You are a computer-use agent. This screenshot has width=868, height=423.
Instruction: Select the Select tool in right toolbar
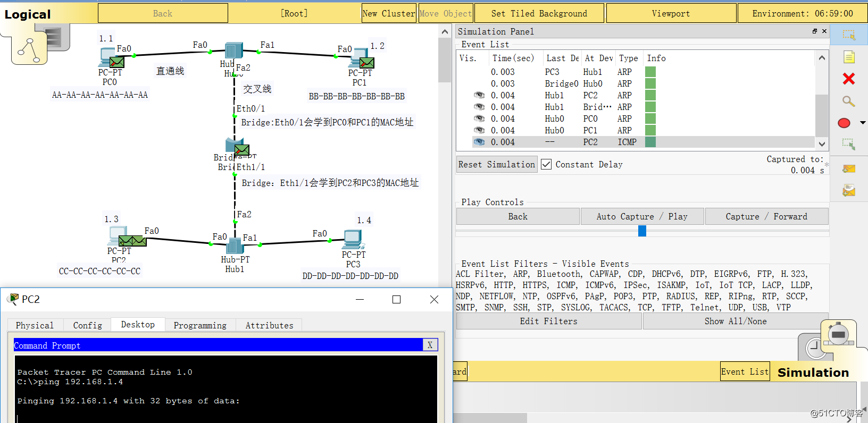[849, 36]
